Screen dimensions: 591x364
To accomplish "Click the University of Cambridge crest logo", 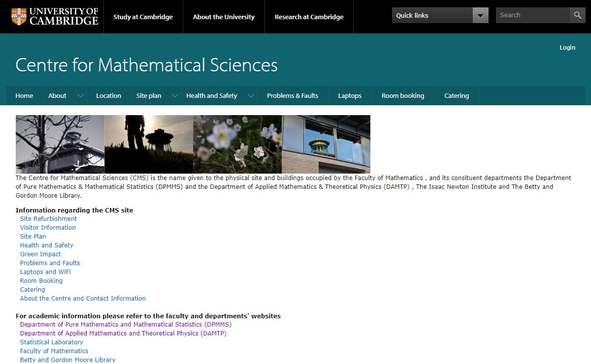I will [19, 17].
